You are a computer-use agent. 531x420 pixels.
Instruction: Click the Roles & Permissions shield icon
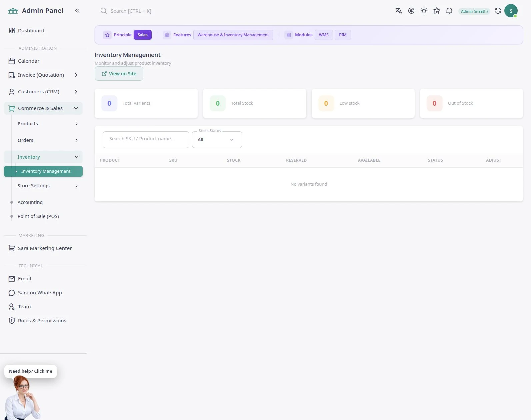pos(12,321)
